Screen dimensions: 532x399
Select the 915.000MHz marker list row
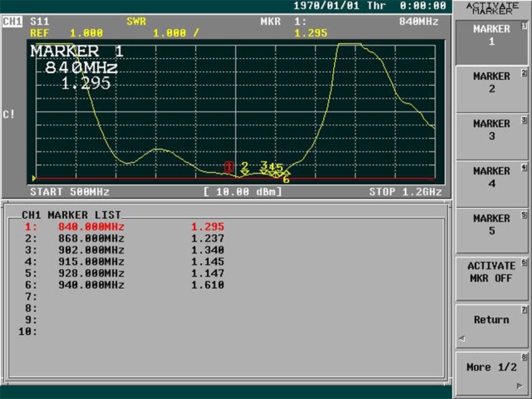click(x=124, y=261)
